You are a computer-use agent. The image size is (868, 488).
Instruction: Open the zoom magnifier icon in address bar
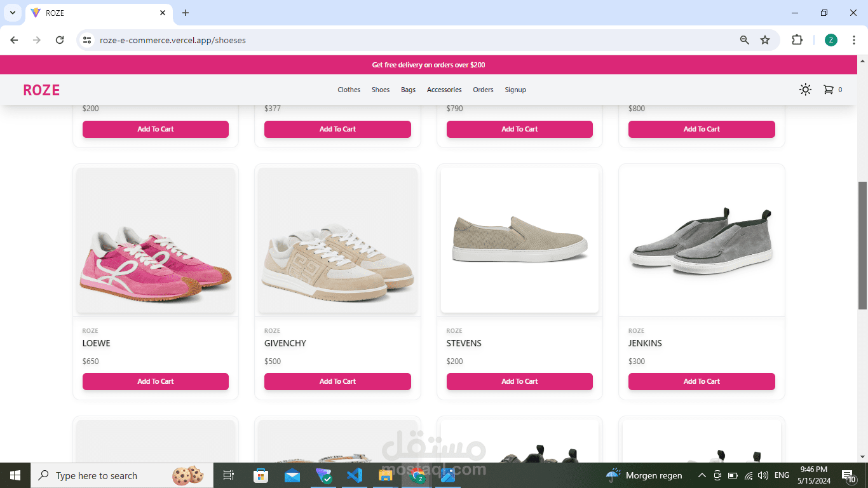(745, 40)
